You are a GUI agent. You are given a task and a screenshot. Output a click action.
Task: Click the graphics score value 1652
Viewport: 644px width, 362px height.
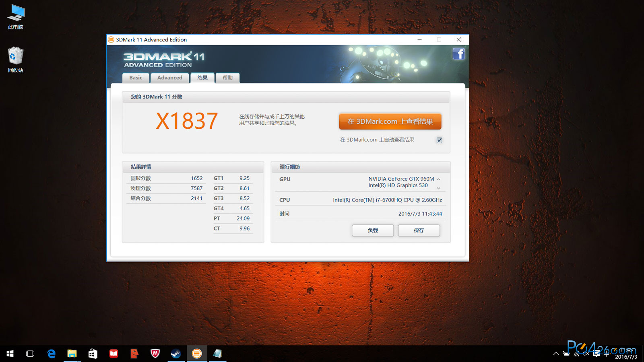(197, 178)
